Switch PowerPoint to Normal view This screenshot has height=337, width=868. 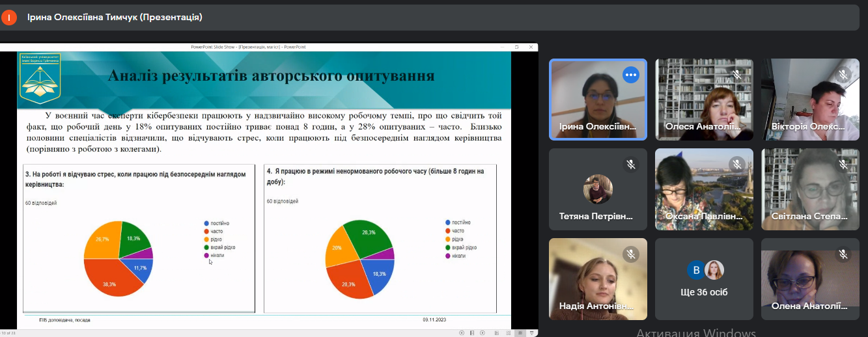tap(497, 333)
